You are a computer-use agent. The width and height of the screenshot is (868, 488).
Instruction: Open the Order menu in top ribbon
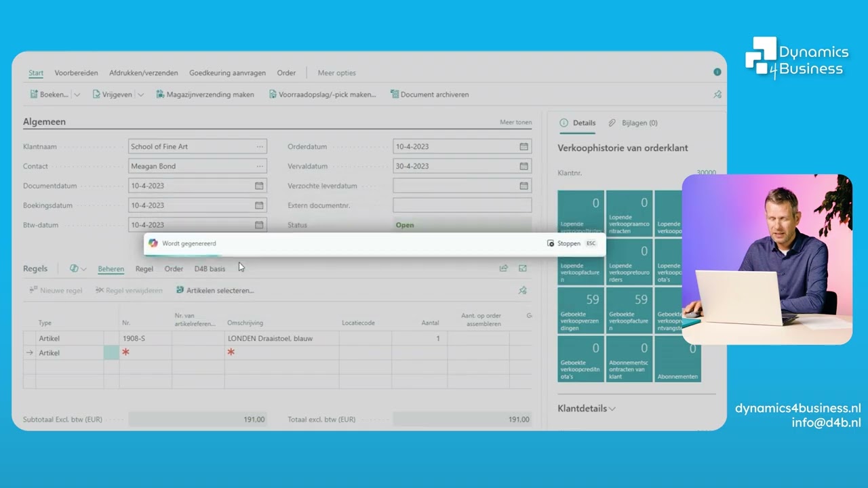point(286,73)
